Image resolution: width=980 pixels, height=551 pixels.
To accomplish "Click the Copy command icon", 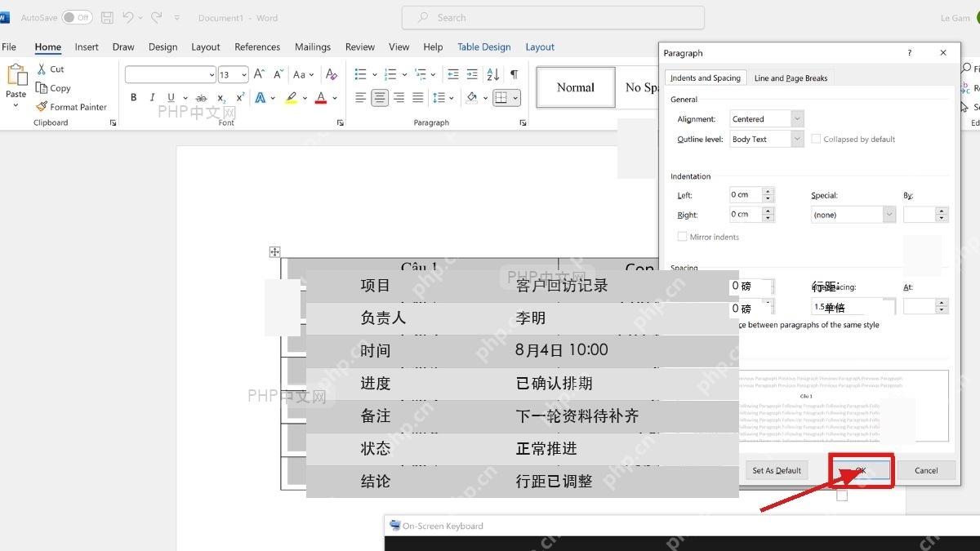I will tap(41, 88).
